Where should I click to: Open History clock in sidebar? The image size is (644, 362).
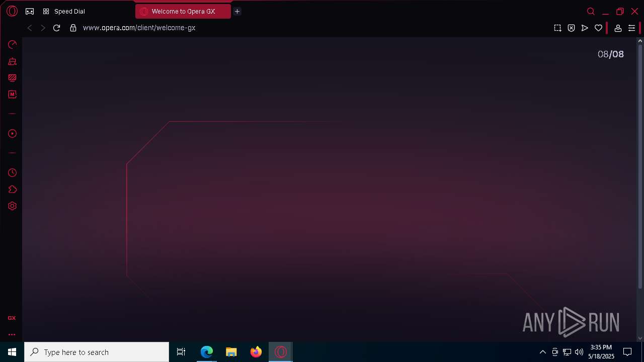13,173
